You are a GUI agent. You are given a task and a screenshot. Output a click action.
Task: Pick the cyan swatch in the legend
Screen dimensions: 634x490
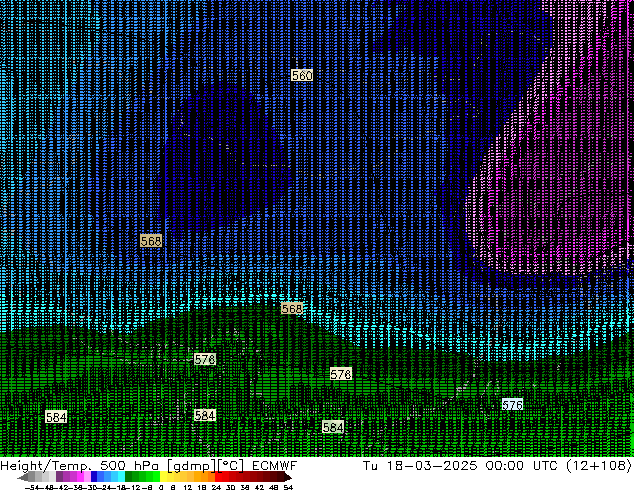[x=121, y=476]
